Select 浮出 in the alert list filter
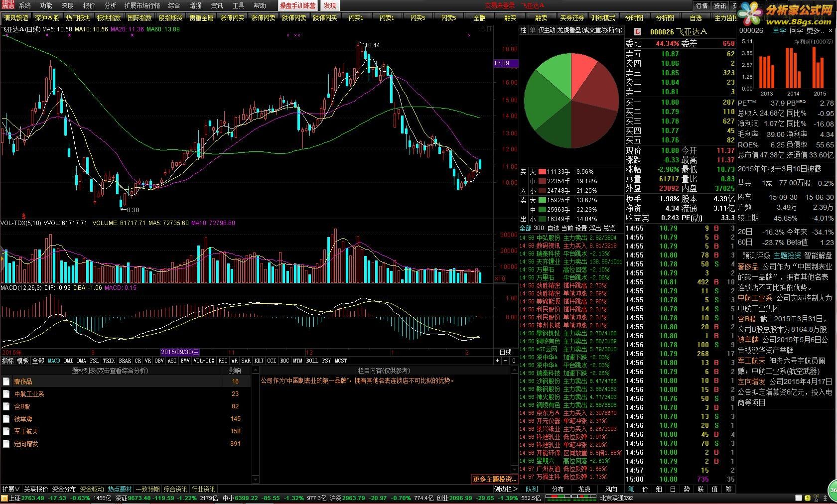Screen dimensions: 837x504 (x=595, y=228)
